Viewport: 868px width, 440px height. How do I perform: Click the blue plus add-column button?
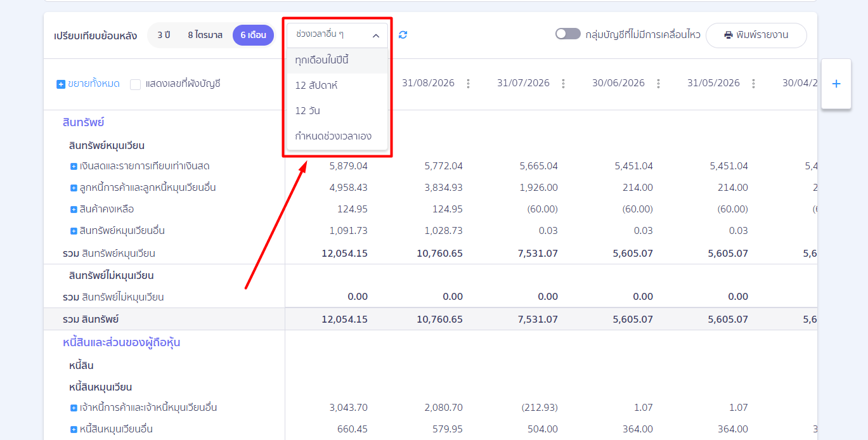pyautogui.click(x=836, y=84)
